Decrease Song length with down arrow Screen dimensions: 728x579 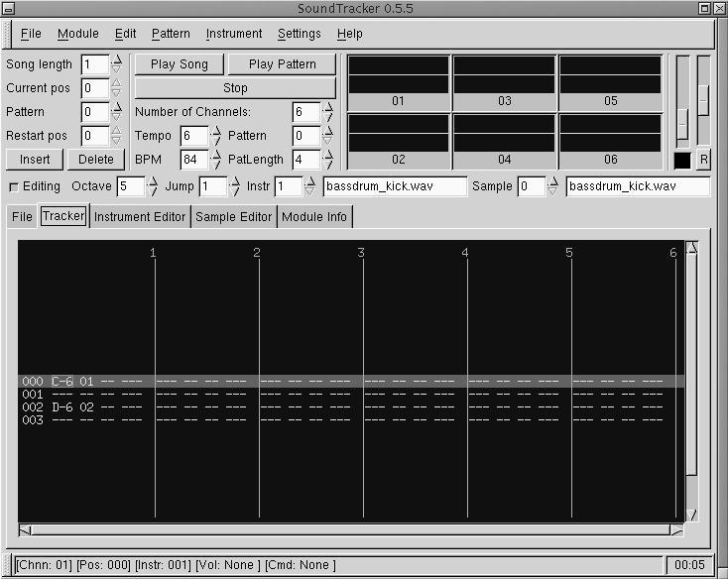116,69
